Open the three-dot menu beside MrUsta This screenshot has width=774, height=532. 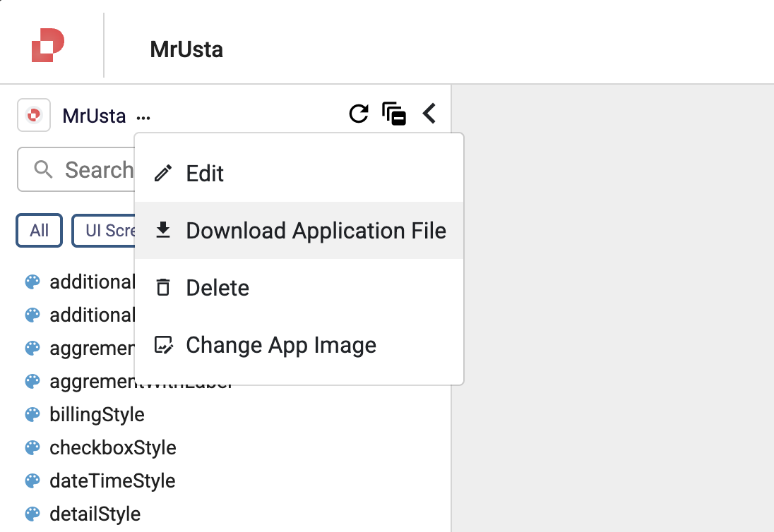[x=143, y=117]
